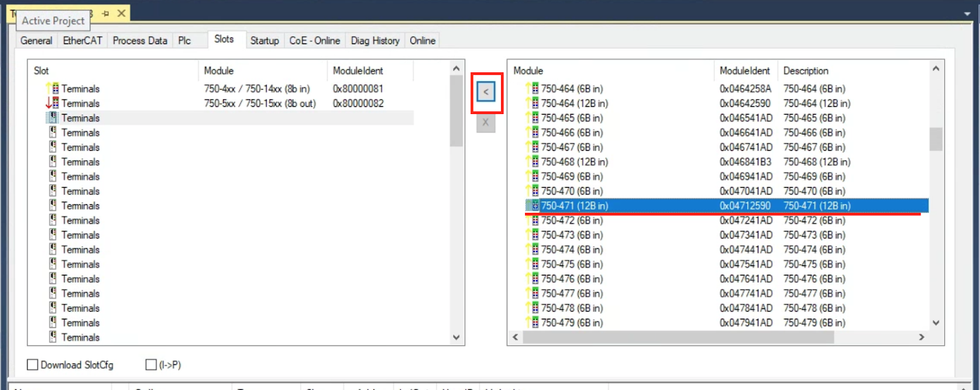Click the module list horizontal scroll-left arrow

pos(515,337)
